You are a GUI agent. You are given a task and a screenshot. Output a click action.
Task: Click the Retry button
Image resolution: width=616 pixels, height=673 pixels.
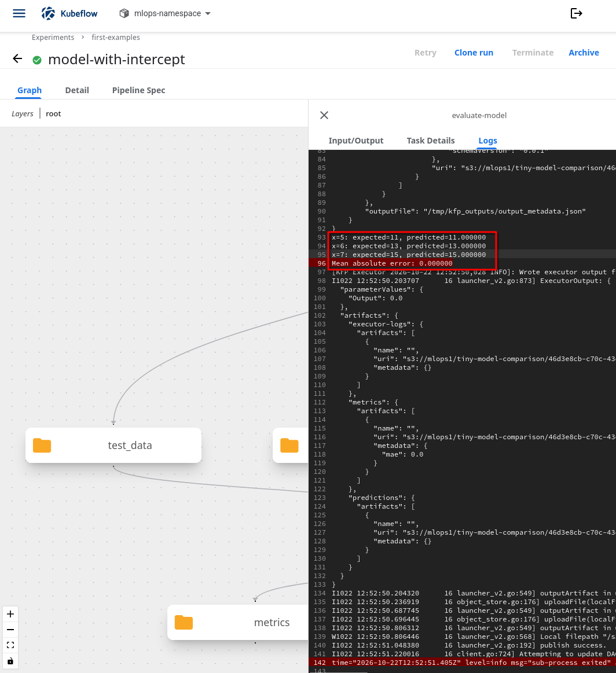coord(426,52)
